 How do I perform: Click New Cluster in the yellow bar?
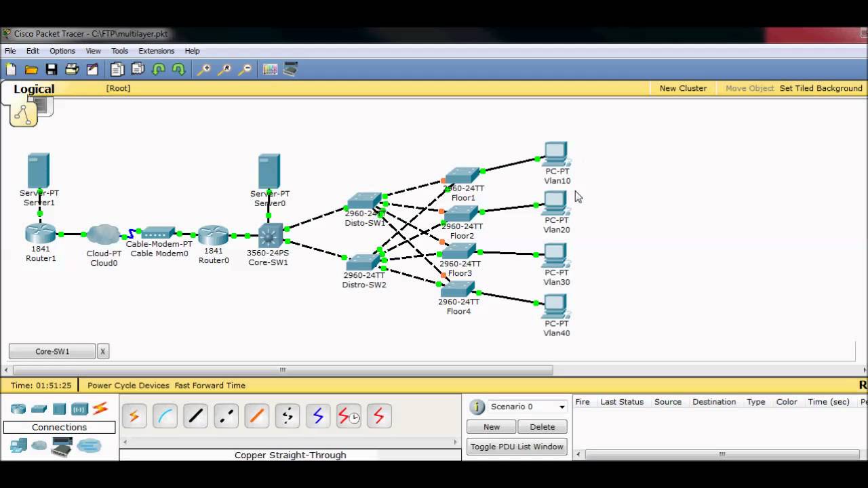(x=683, y=88)
